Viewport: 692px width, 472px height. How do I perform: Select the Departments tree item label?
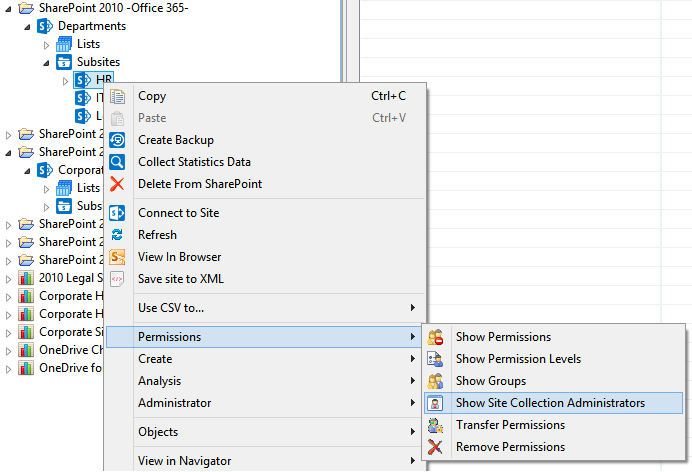(92, 26)
